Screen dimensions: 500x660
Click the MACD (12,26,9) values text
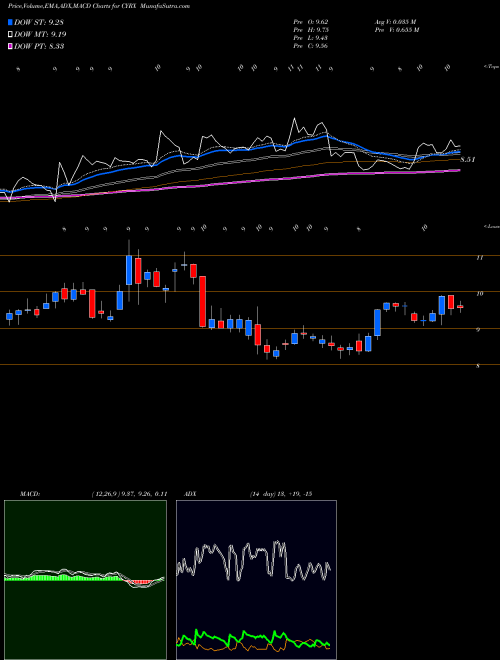pyautogui.click(x=129, y=494)
